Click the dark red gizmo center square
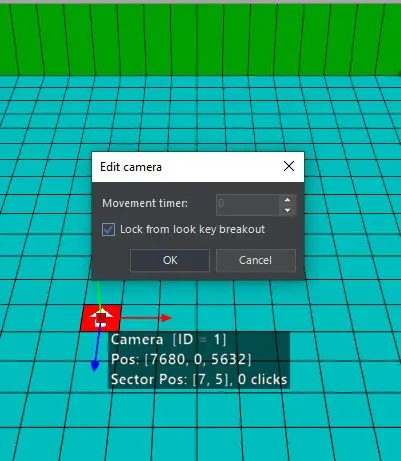 101,318
